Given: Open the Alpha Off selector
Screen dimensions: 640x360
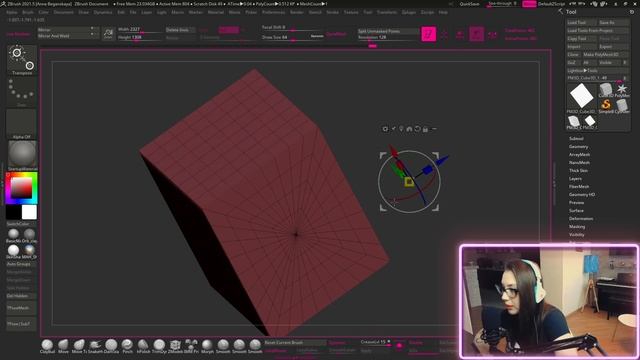Looking at the screenshot, I should [x=21, y=124].
